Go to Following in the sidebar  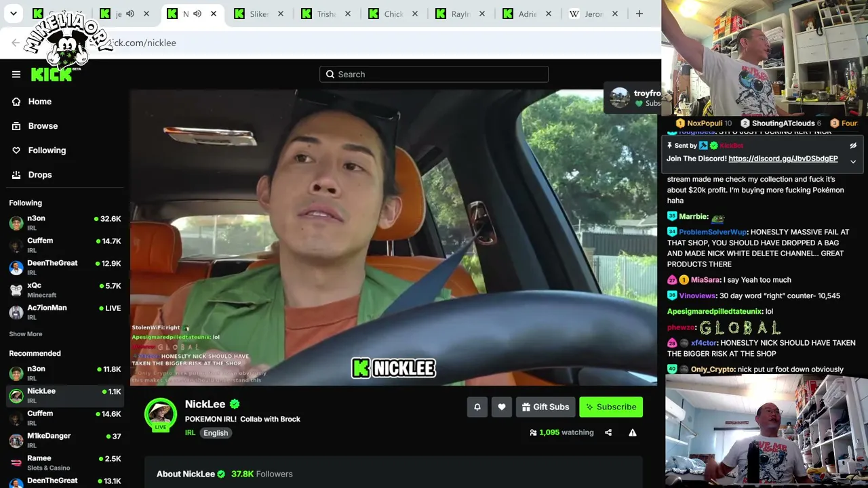click(39, 150)
